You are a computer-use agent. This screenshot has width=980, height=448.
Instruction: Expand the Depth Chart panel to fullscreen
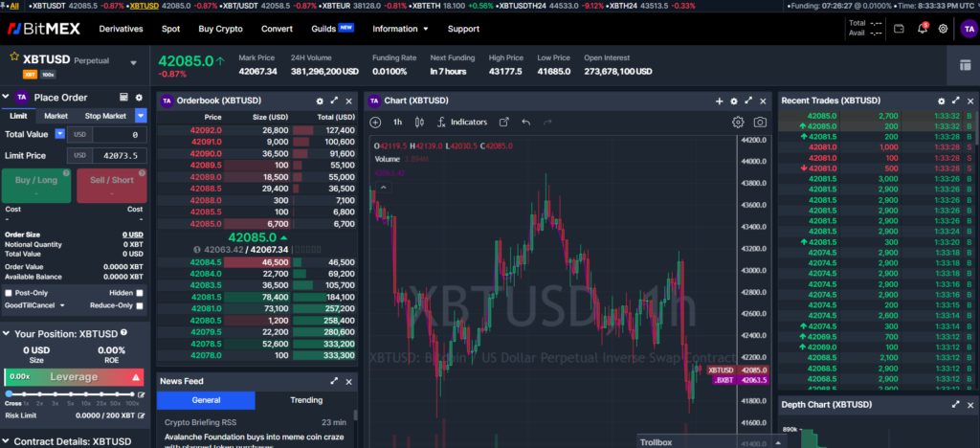pyautogui.click(x=956, y=405)
